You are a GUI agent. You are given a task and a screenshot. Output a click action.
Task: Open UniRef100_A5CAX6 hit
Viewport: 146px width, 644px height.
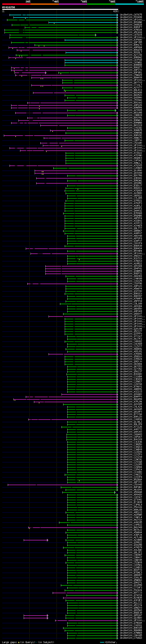131,32
